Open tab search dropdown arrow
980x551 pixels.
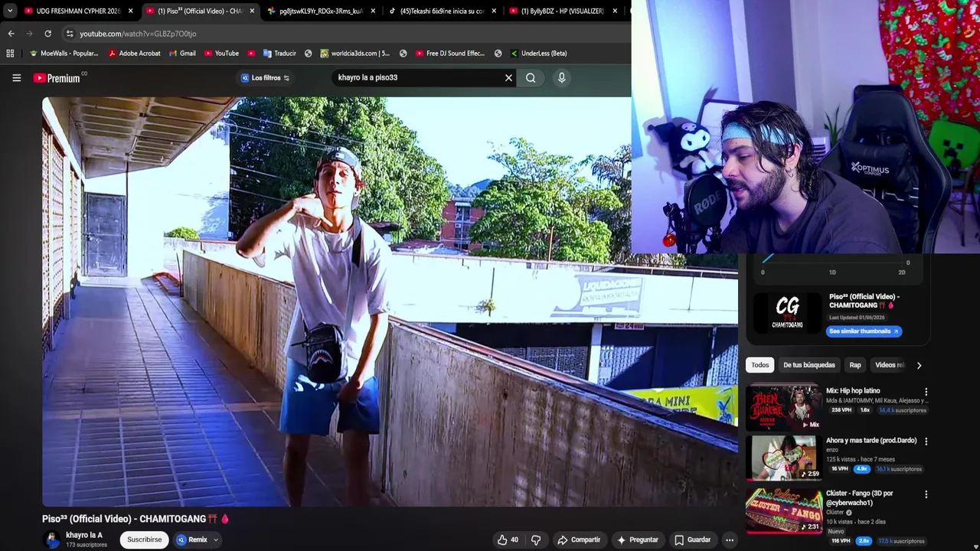click(9, 11)
